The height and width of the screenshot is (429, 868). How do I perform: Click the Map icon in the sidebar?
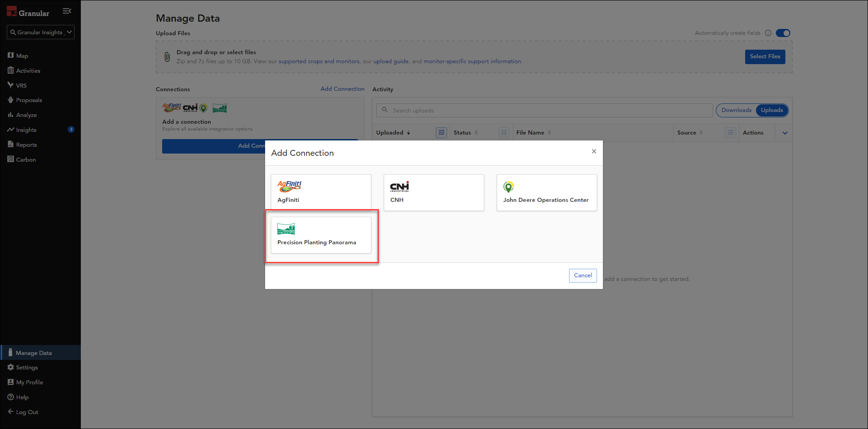10,55
